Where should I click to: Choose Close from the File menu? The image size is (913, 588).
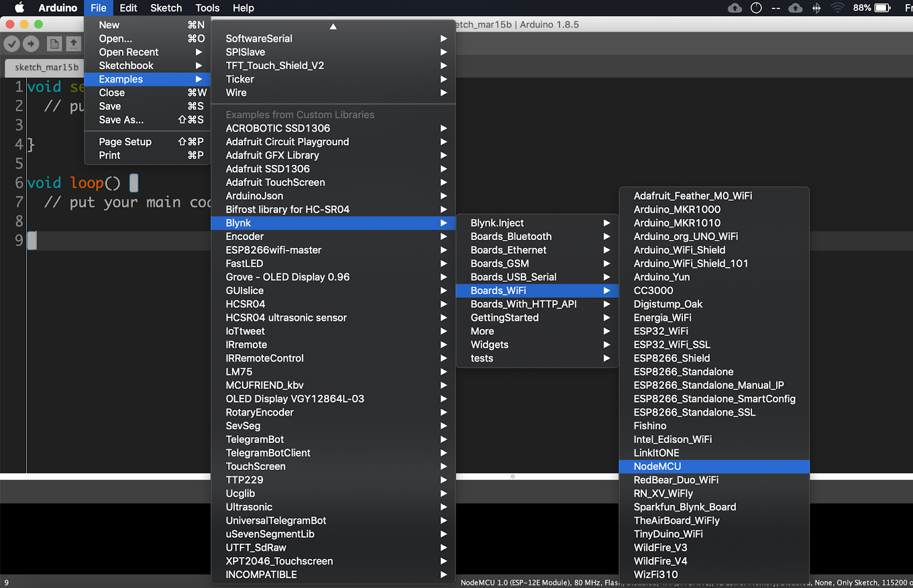pyautogui.click(x=147, y=93)
